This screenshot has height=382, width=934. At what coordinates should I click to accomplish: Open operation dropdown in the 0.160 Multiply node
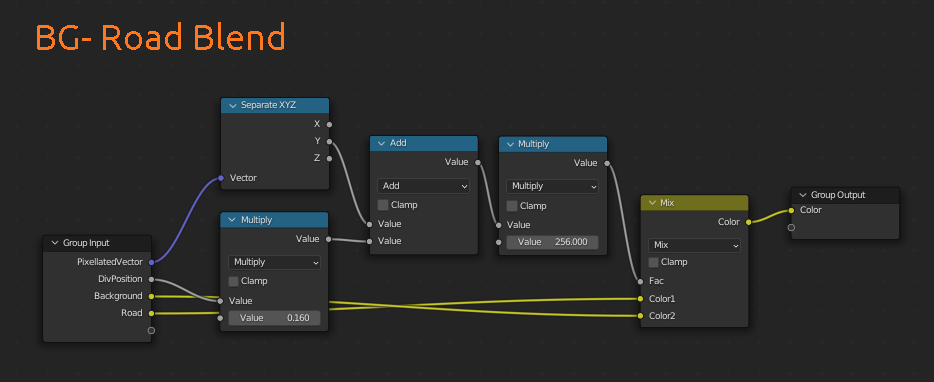pyautogui.click(x=275, y=262)
